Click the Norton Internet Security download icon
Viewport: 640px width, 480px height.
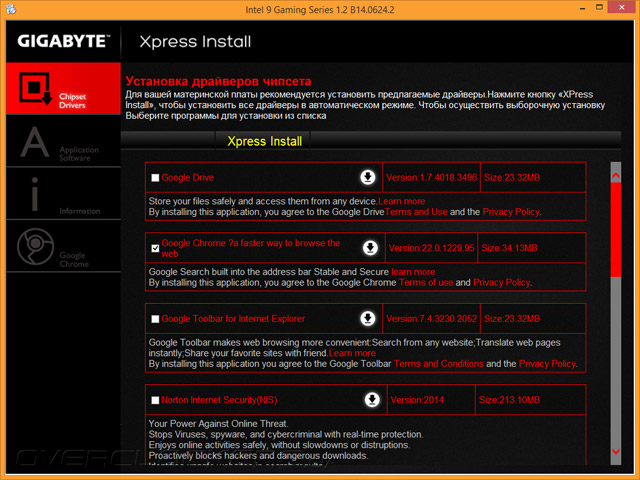pyautogui.click(x=372, y=400)
